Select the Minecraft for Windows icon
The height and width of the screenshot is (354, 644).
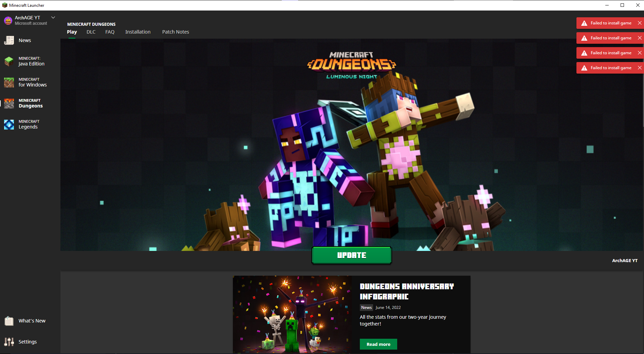9,82
